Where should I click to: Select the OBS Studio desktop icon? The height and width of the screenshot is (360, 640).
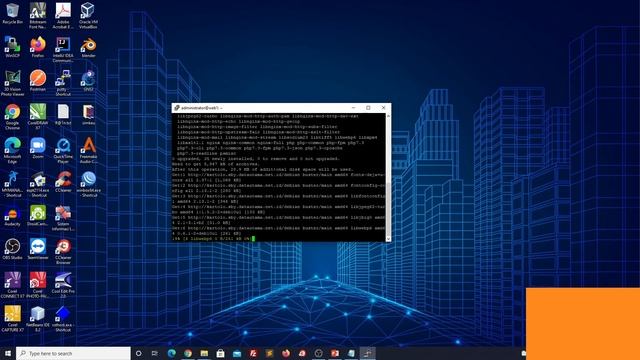tap(12, 249)
